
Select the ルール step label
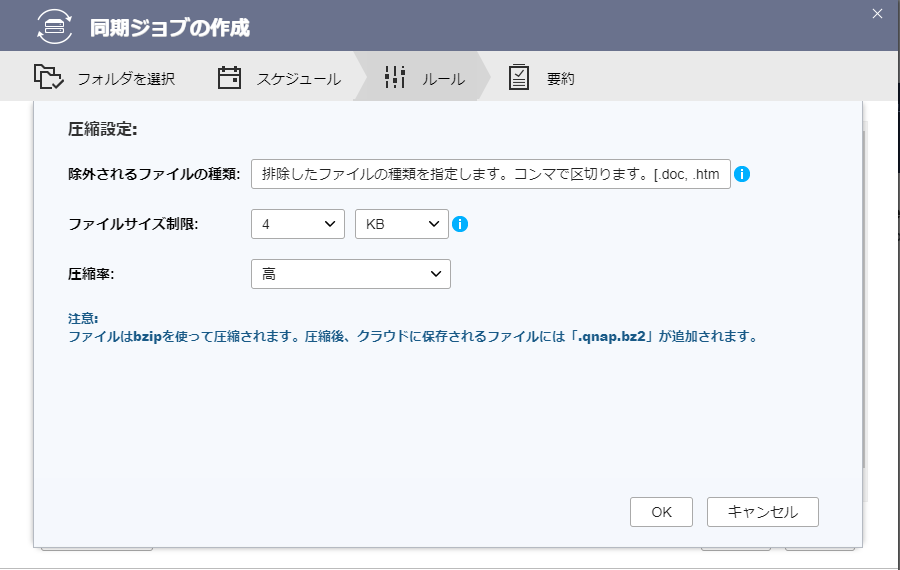tap(443, 79)
